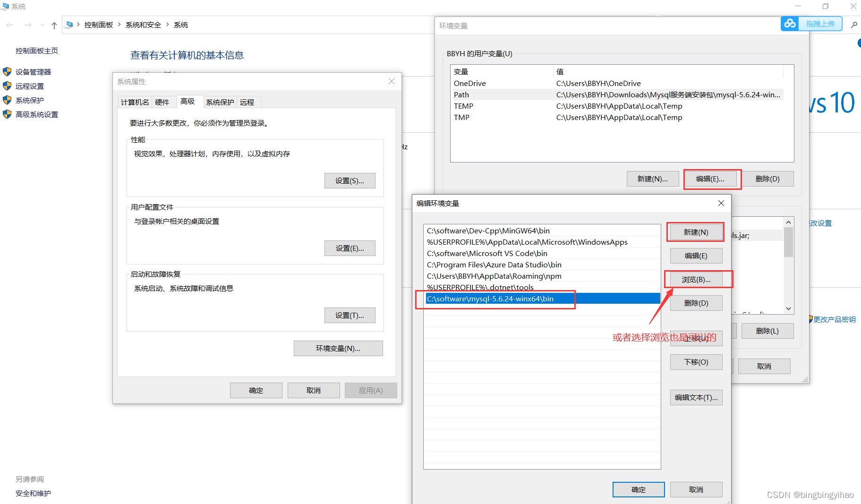Click 系统和安全 in the address breadcrumb

(x=143, y=25)
